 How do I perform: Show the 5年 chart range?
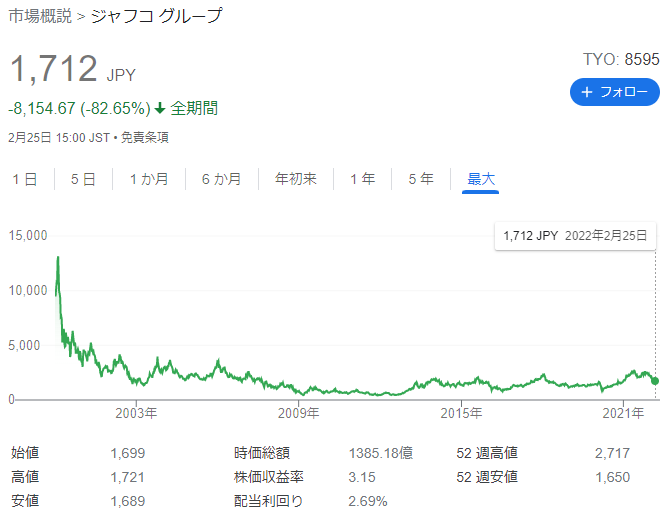tap(421, 179)
